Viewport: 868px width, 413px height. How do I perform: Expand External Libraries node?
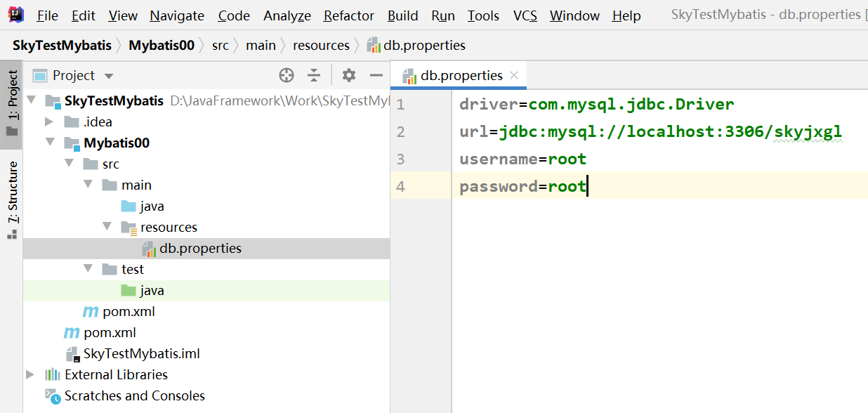point(30,374)
